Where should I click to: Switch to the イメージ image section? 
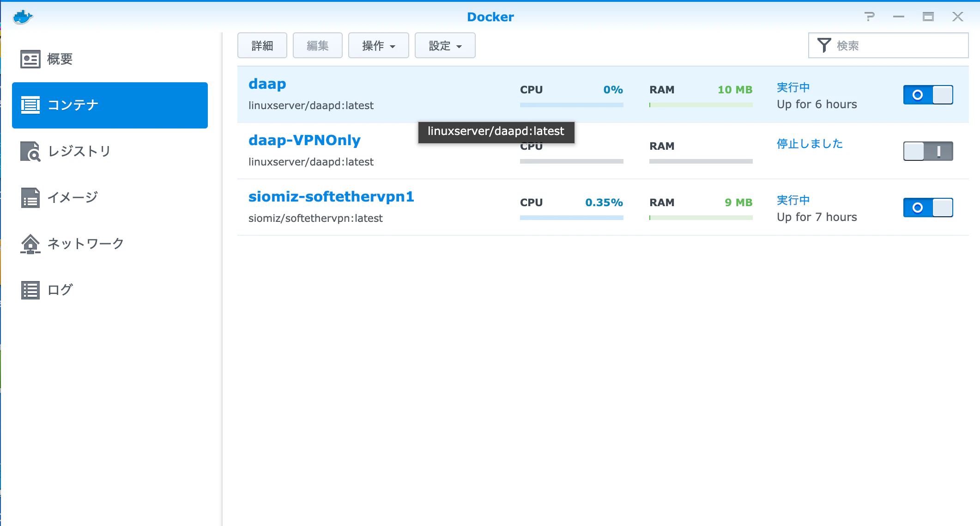pyautogui.click(x=110, y=197)
